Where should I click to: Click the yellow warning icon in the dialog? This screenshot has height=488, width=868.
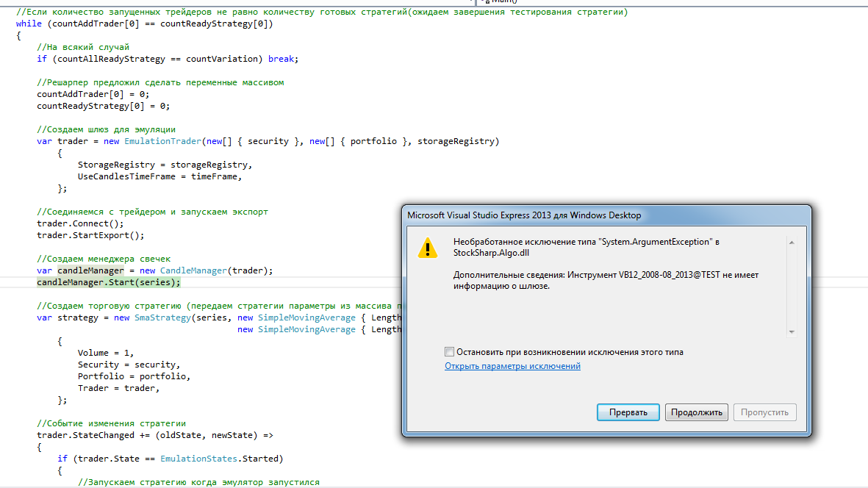coord(427,248)
